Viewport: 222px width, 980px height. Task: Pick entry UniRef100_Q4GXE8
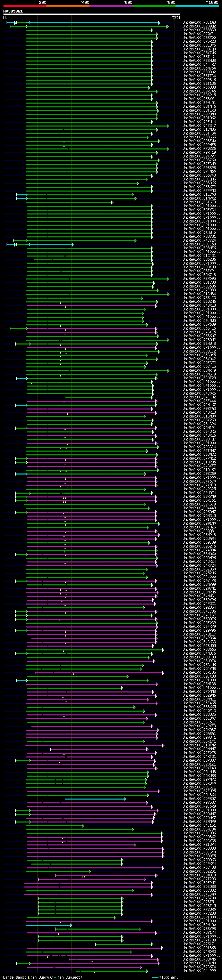click(199, 306)
